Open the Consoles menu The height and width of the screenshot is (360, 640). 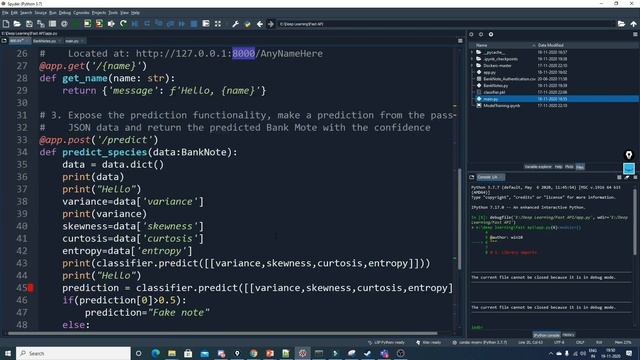pyautogui.click(x=81, y=13)
